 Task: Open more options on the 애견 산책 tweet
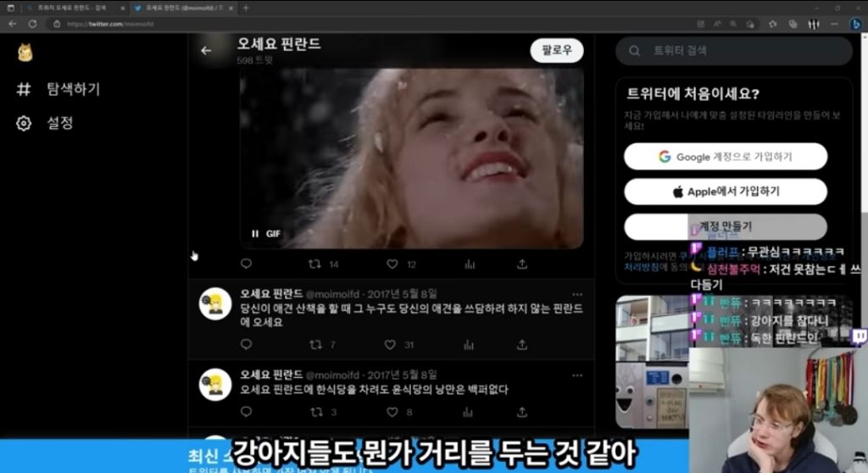(577, 294)
